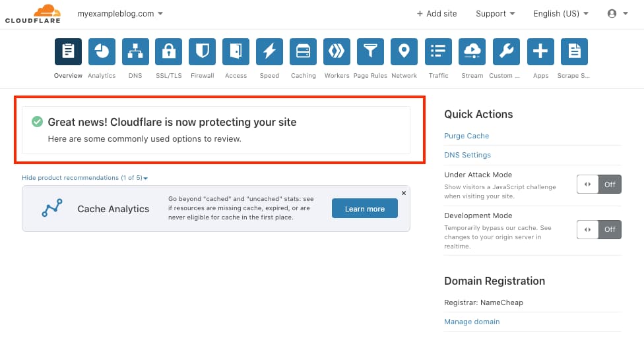Image resolution: width=644 pixels, height=342 pixels.
Task: Click 'Cache Analytics' card title
Action: (x=113, y=209)
